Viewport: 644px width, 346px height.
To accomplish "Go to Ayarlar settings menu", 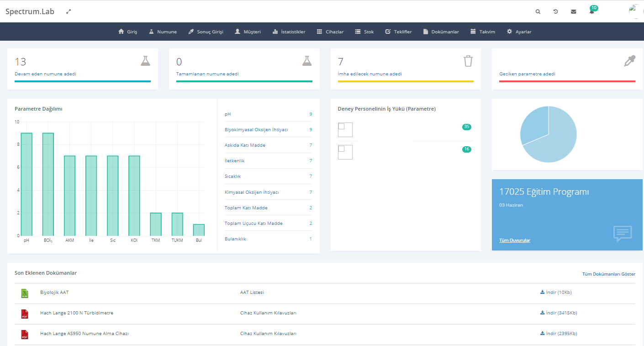I will pyautogui.click(x=519, y=32).
